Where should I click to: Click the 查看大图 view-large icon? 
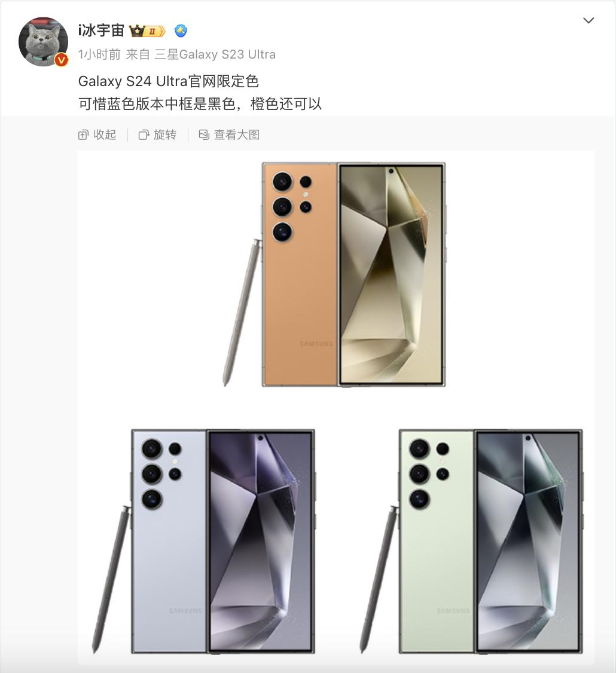[x=204, y=134]
